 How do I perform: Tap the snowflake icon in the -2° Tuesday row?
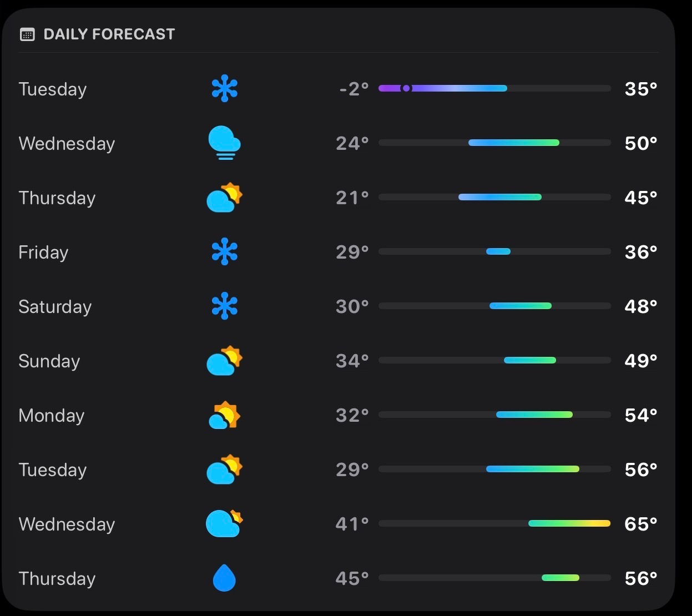(x=225, y=89)
